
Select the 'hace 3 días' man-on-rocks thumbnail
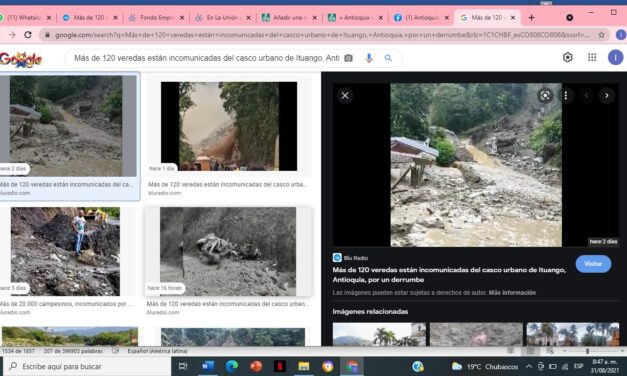tap(65, 251)
